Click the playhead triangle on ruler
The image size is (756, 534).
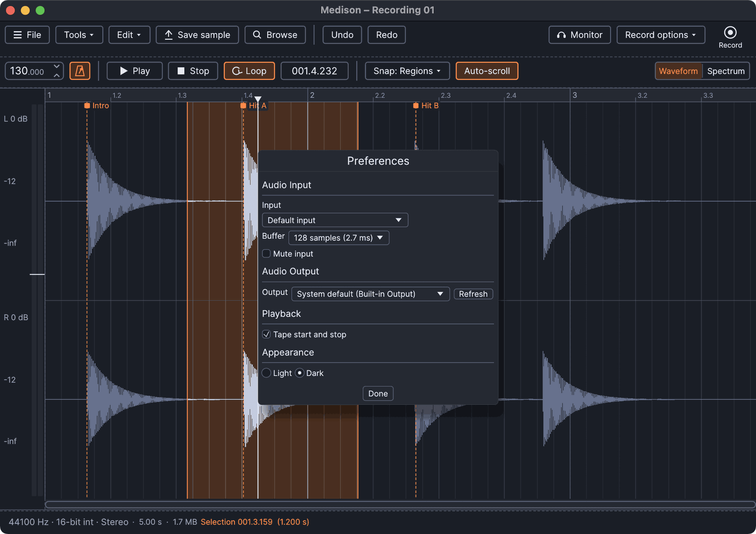coord(258,99)
